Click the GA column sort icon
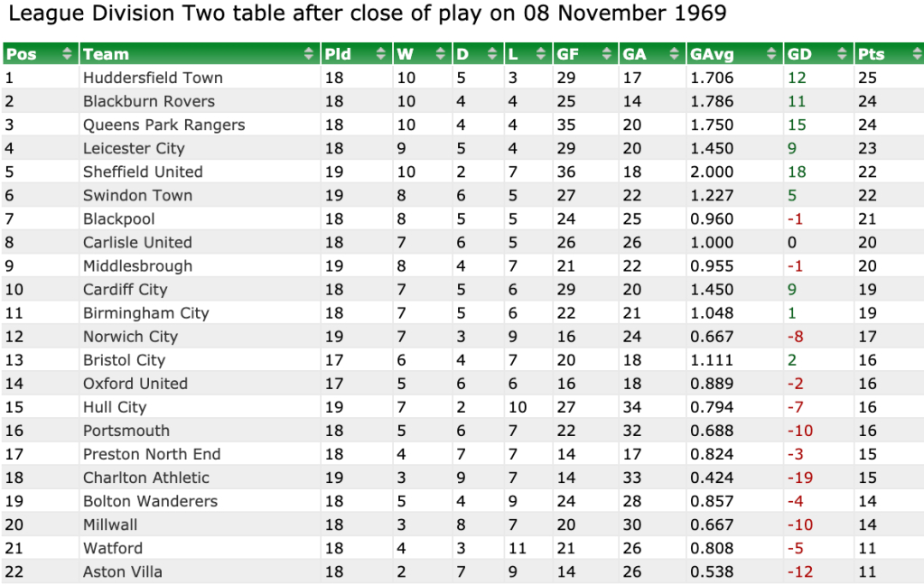 click(674, 53)
